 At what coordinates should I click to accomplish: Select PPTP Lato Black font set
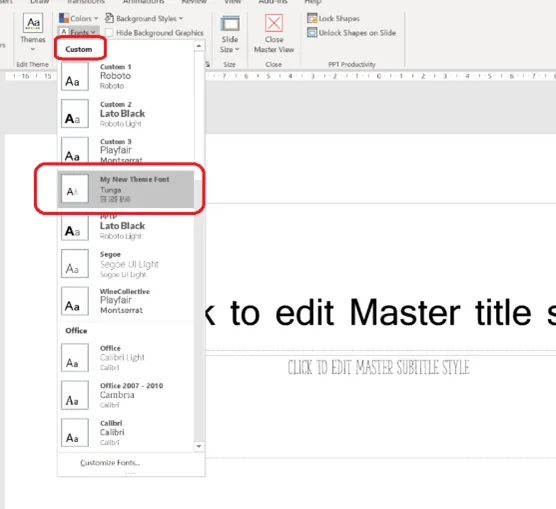pyautogui.click(x=126, y=228)
